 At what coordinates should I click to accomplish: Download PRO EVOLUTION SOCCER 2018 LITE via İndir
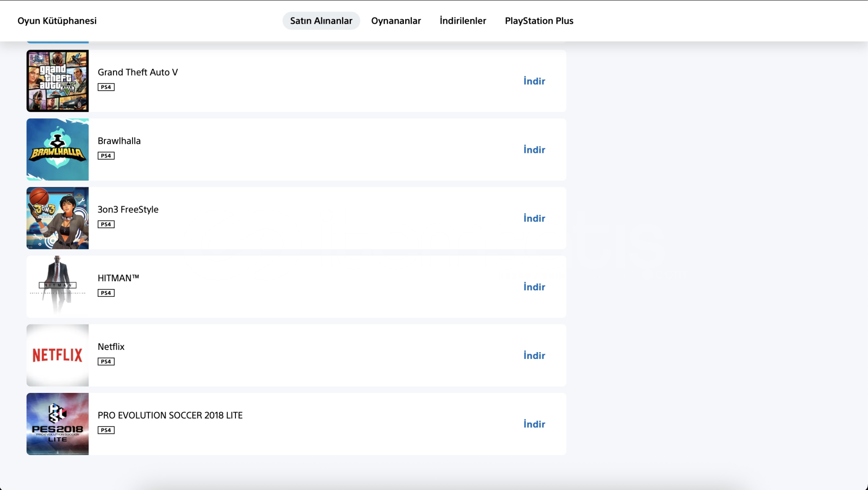point(534,424)
